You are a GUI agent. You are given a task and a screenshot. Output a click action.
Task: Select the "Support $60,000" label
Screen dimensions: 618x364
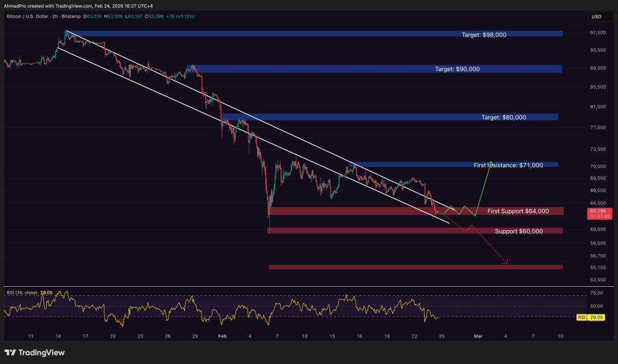coord(518,231)
